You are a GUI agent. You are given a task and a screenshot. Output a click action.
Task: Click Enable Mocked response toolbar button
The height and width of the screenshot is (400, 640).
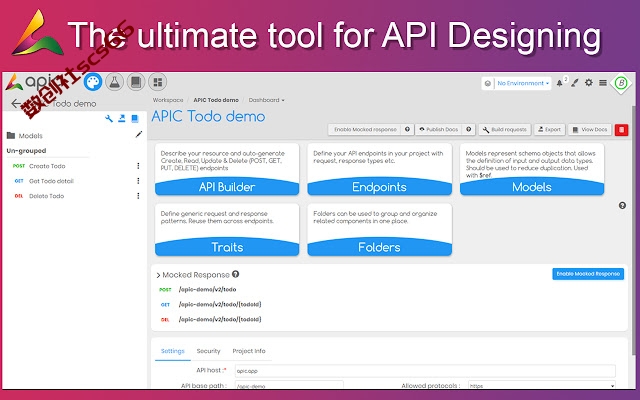point(365,129)
